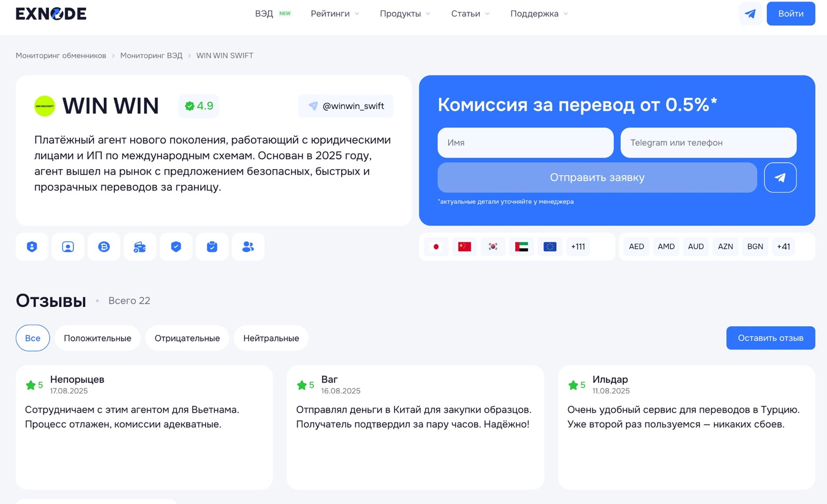
Task: Click the date 11.08.2025
Action: point(611,391)
